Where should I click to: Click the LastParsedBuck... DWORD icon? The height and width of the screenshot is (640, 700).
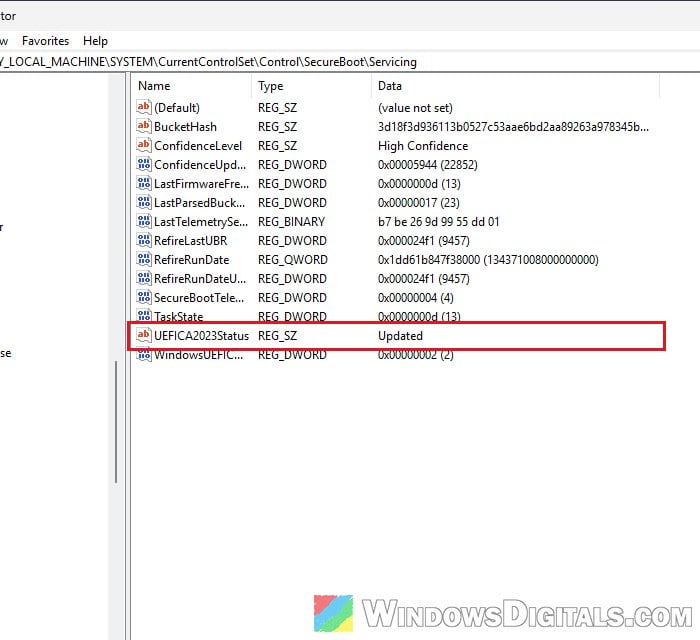[x=143, y=202]
